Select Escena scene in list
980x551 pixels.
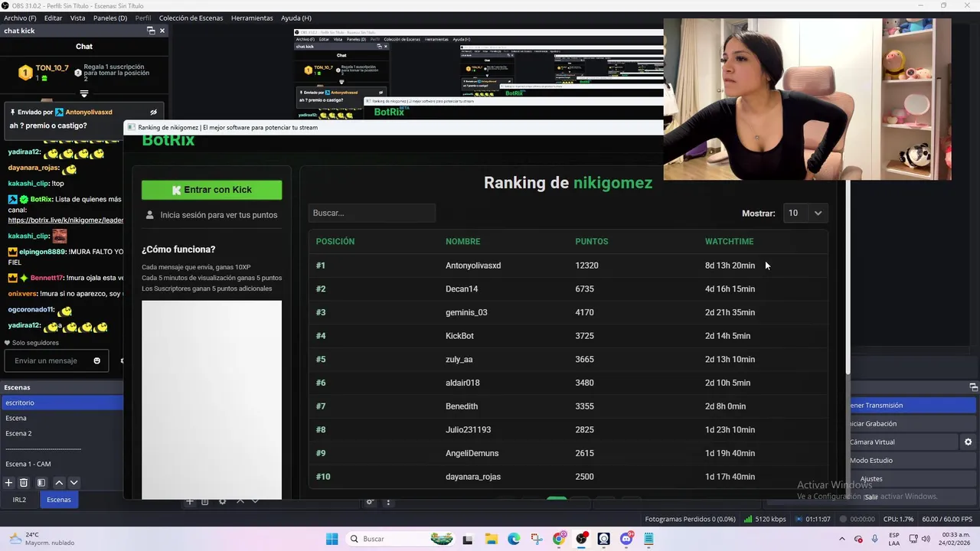[x=62, y=418]
